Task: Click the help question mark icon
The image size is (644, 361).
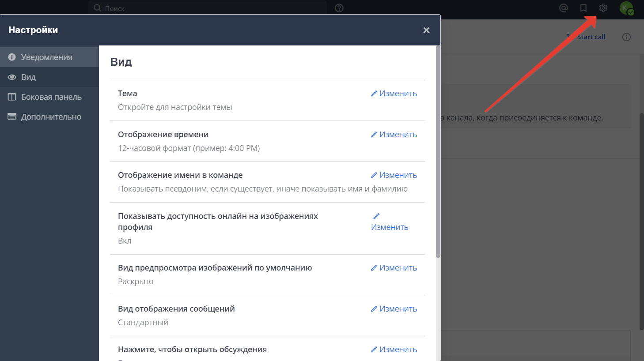Action: pos(339,8)
